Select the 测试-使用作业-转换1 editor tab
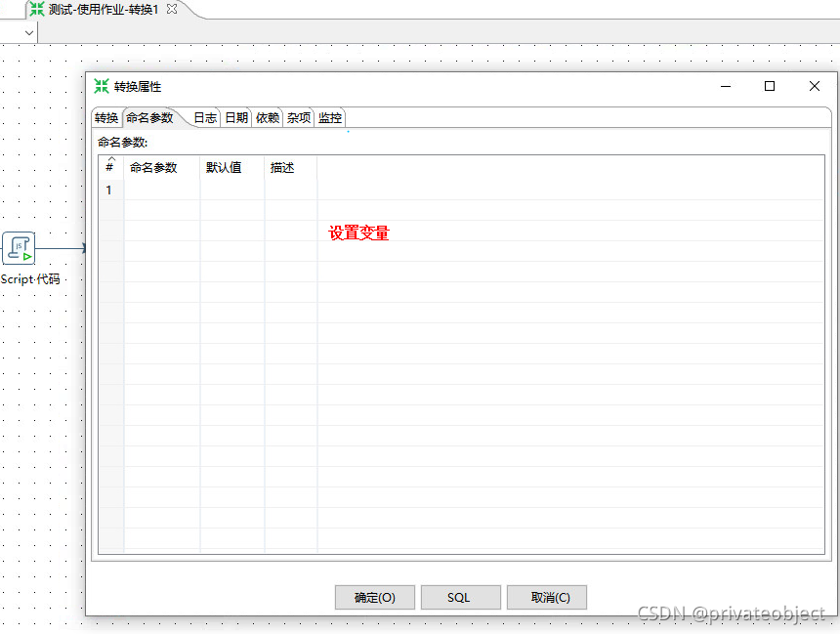 coord(103,9)
